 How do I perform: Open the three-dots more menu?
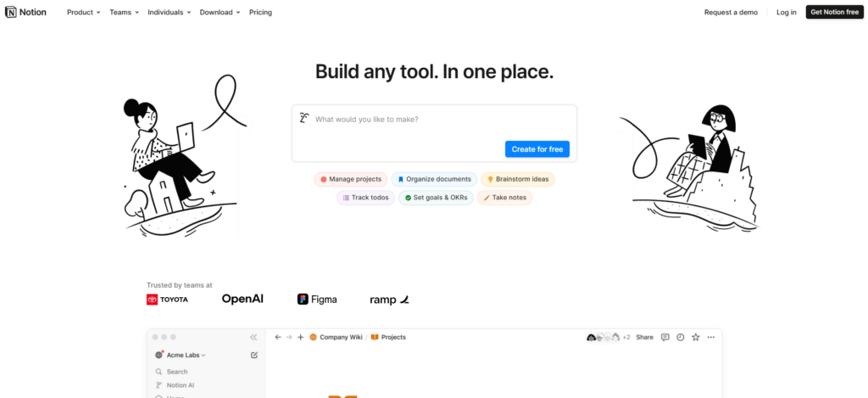pyautogui.click(x=710, y=337)
